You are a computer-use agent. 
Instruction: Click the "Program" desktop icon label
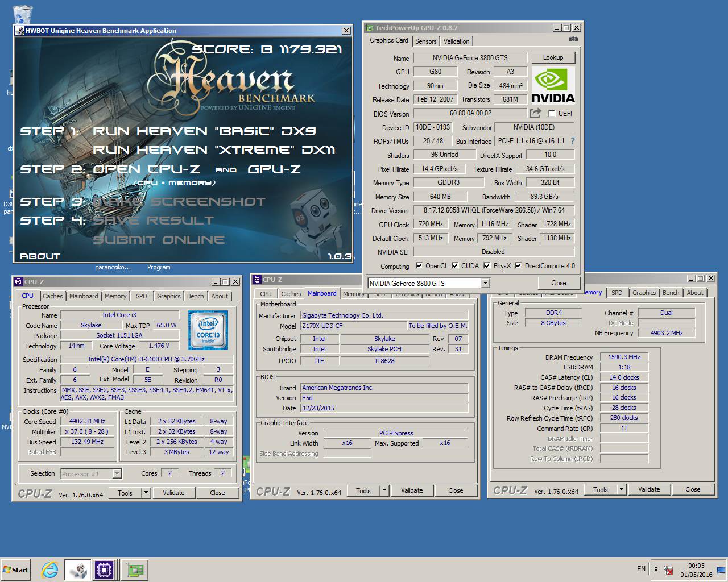[x=159, y=267]
